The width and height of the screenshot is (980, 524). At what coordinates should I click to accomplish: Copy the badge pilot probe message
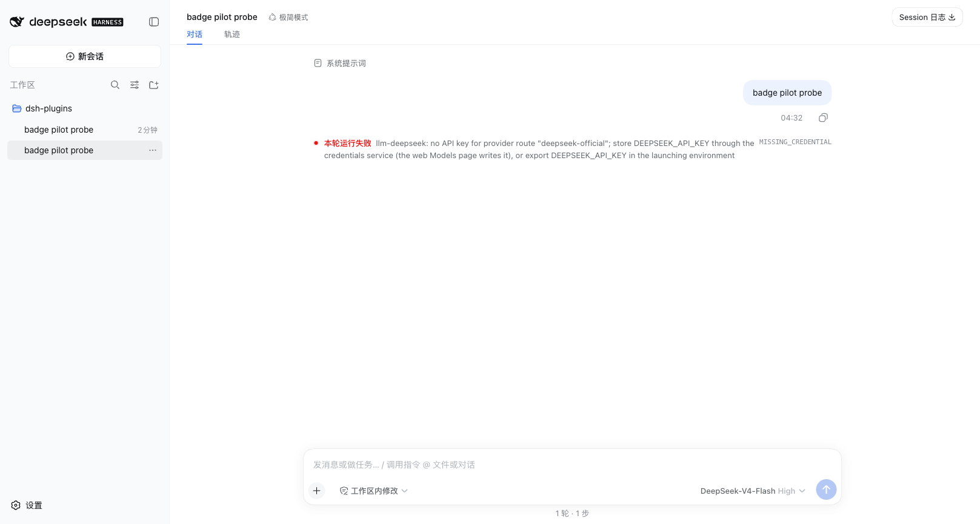(823, 118)
